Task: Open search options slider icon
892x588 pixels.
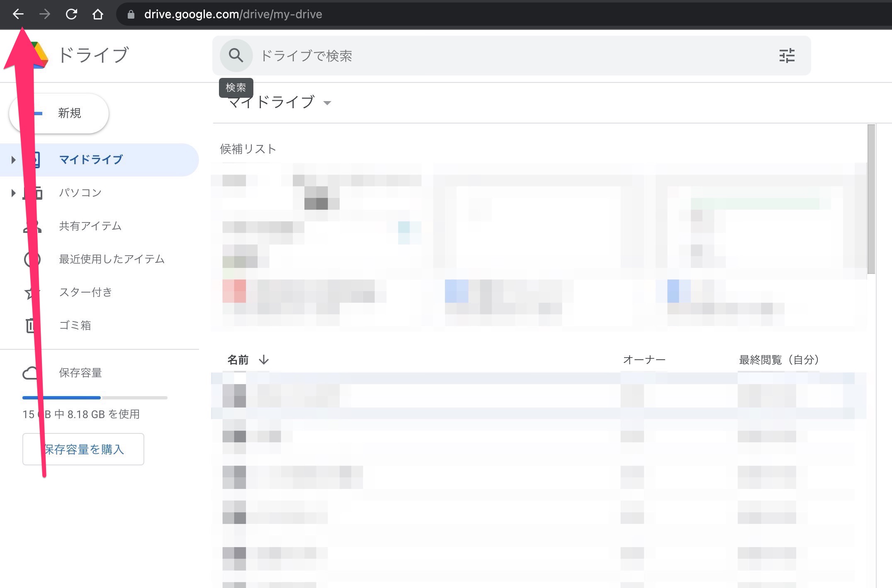Action: click(787, 56)
